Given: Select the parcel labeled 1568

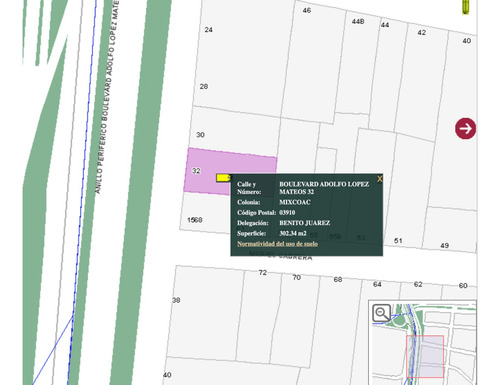Looking at the screenshot, I should pyautogui.click(x=195, y=220).
